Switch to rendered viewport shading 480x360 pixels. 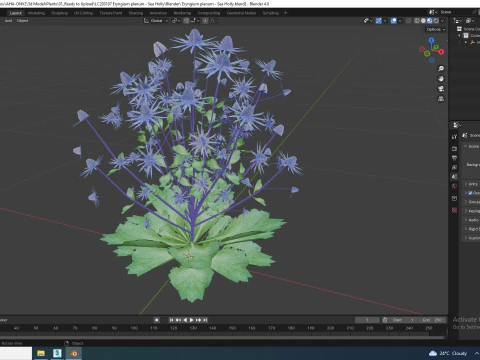click(436, 21)
